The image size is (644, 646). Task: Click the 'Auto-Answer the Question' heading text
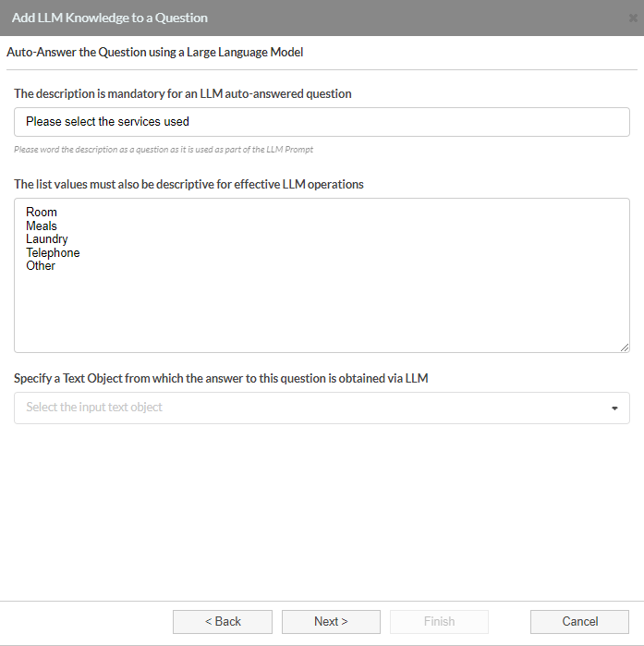coord(155,53)
